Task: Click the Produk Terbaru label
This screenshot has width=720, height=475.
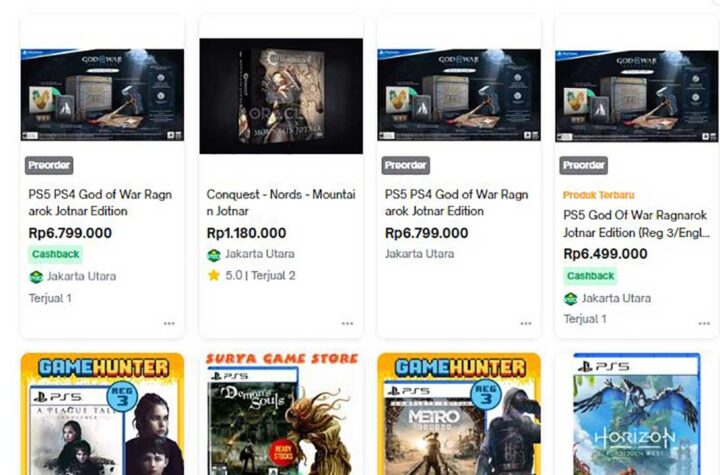Action: (599, 195)
